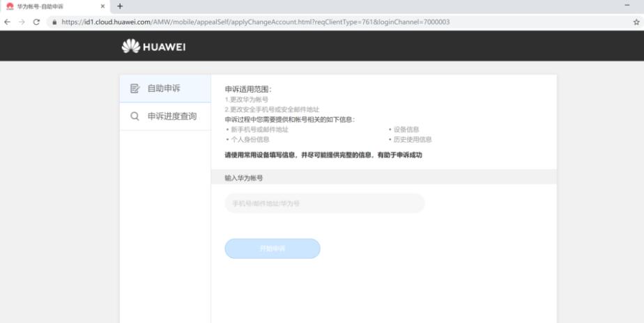Click the text 2.更改安全手机号或安全邮件地址
Screen dimensions: 644x323
tap(272, 109)
